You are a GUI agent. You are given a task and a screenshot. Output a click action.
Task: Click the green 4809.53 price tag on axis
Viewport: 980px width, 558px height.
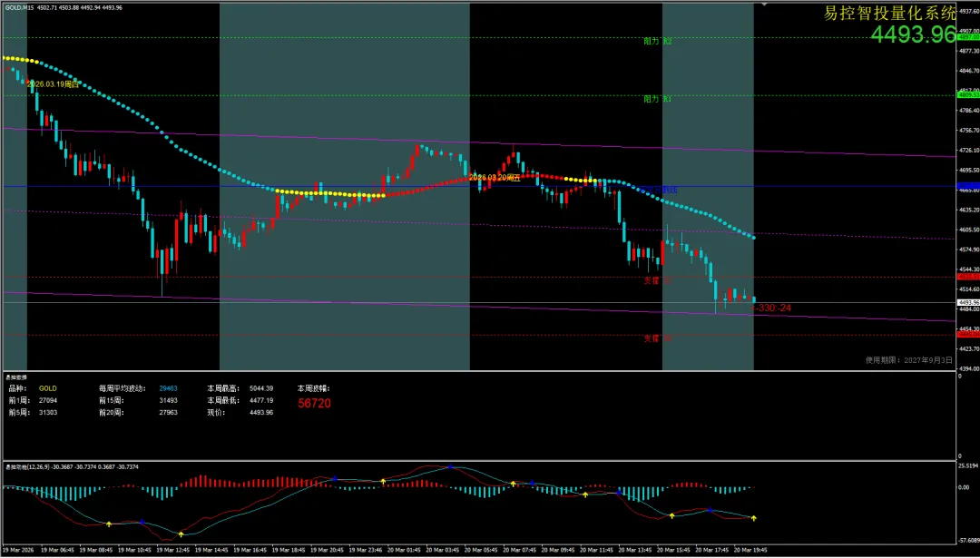pyautogui.click(x=968, y=95)
